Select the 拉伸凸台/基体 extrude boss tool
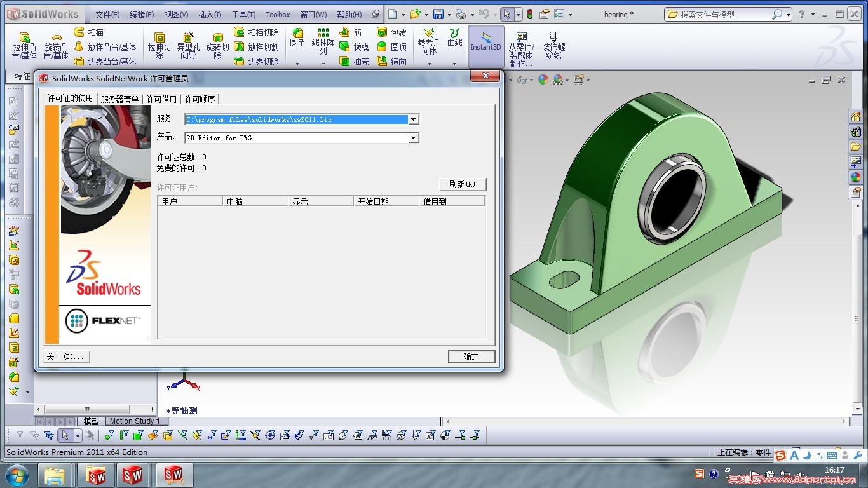The height and width of the screenshot is (488, 868). [24, 46]
